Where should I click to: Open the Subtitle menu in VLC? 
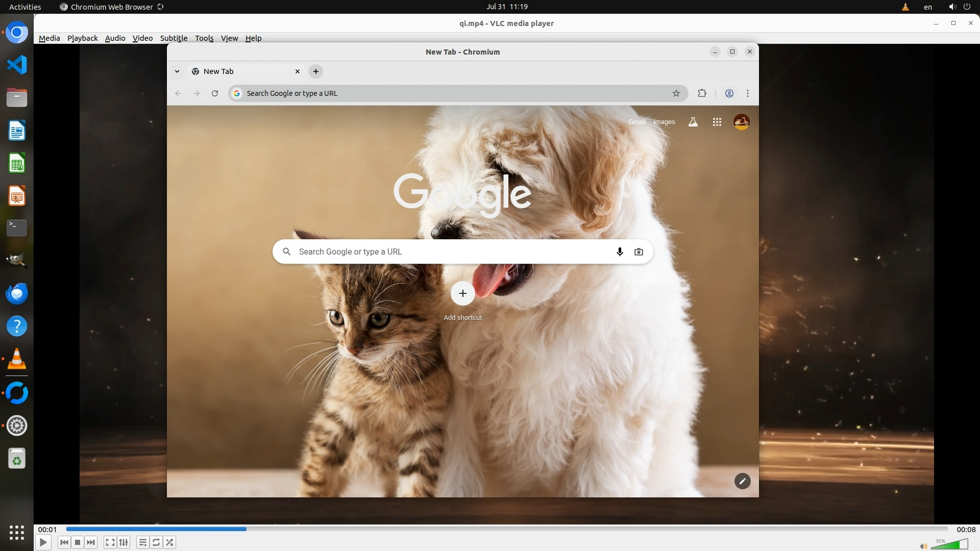pos(174,38)
